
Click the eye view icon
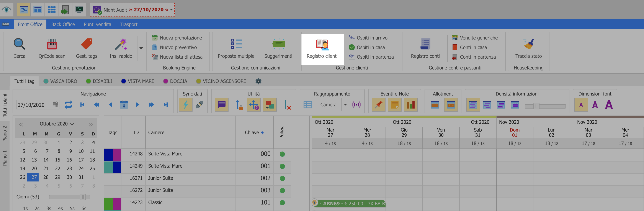pyautogui.click(x=7, y=10)
